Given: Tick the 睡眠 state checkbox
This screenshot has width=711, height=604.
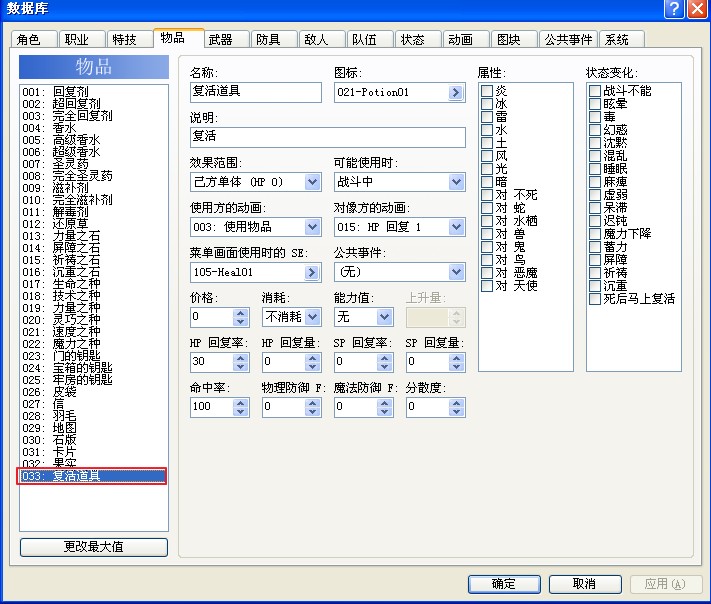Looking at the screenshot, I should [x=595, y=169].
